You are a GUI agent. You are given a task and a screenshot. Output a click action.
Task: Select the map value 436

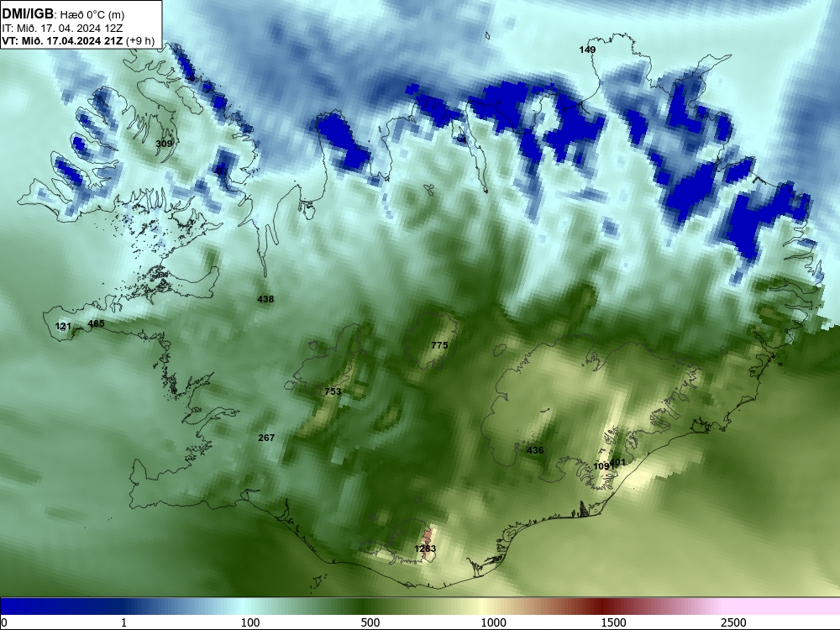pyautogui.click(x=535, y=450)
